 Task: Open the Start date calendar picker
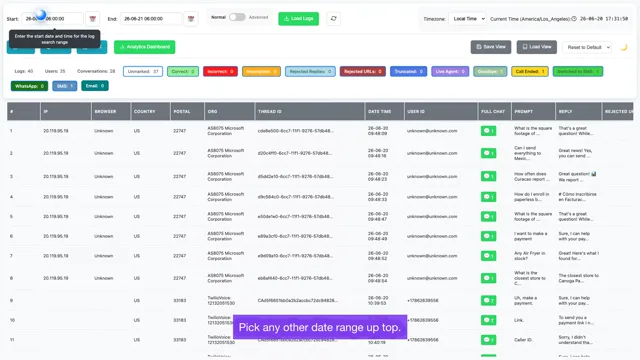coord(93,19)
